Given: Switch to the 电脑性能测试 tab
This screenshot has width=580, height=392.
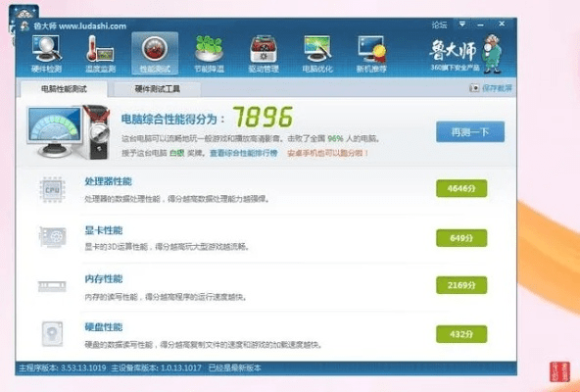Looking at the screenshot, I should (x=64, y=89).
